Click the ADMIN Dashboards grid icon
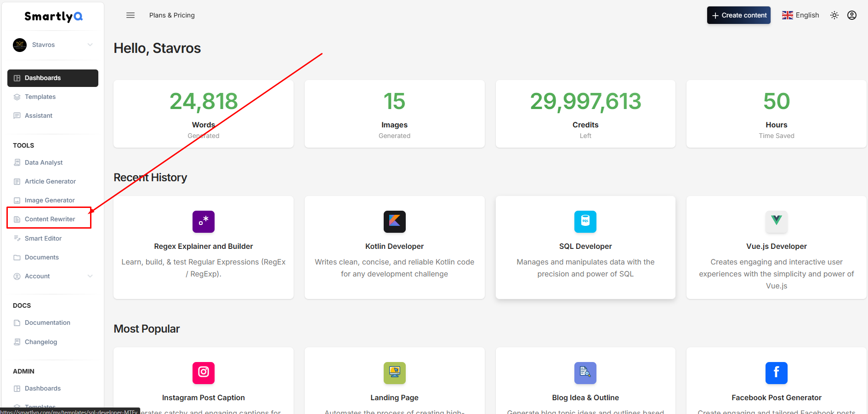This screenshot has height=414, width=868. tap(17, 389)
